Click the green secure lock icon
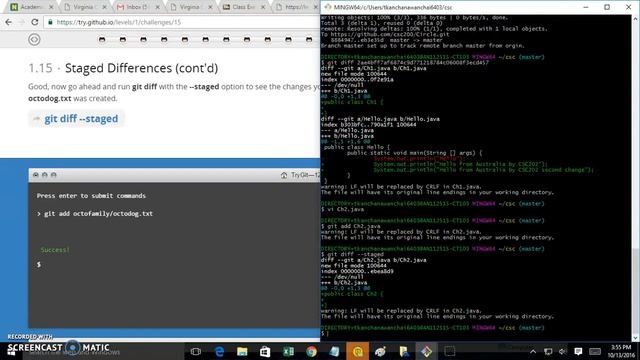Screen dimensions: 640x360 [x=50, y=22]
